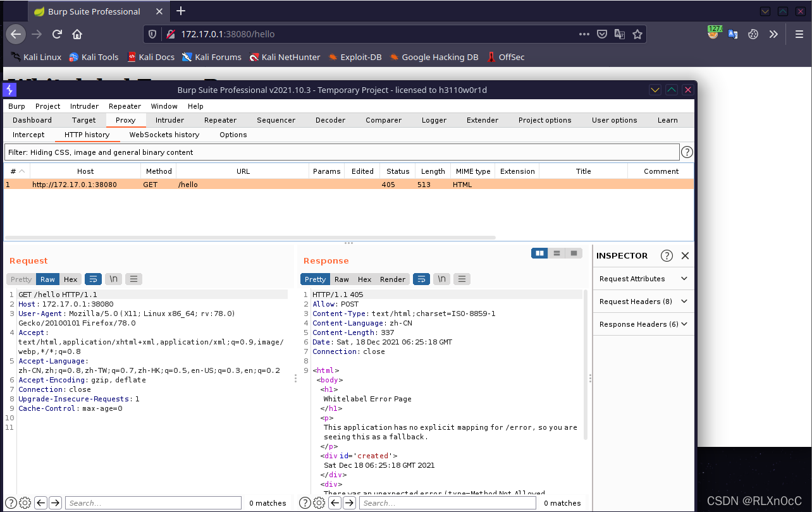Expand Response Headers (6) section

(x=643, y=324)
